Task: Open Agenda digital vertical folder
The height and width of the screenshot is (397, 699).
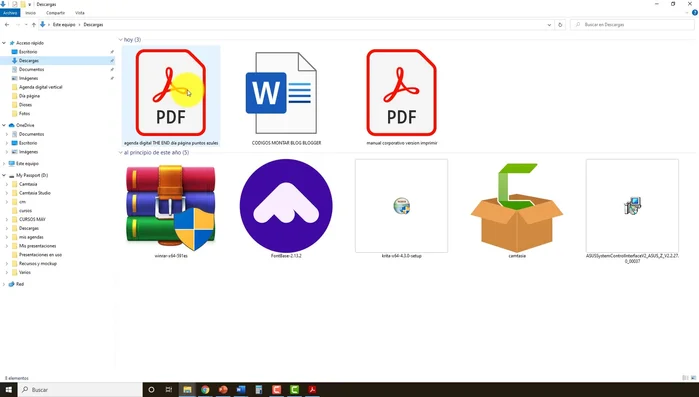Action: point(40,87)
